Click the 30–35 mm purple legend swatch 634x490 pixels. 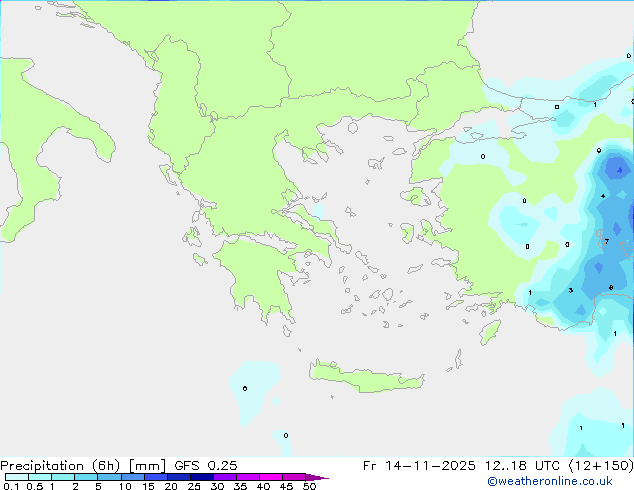(224, 477)
